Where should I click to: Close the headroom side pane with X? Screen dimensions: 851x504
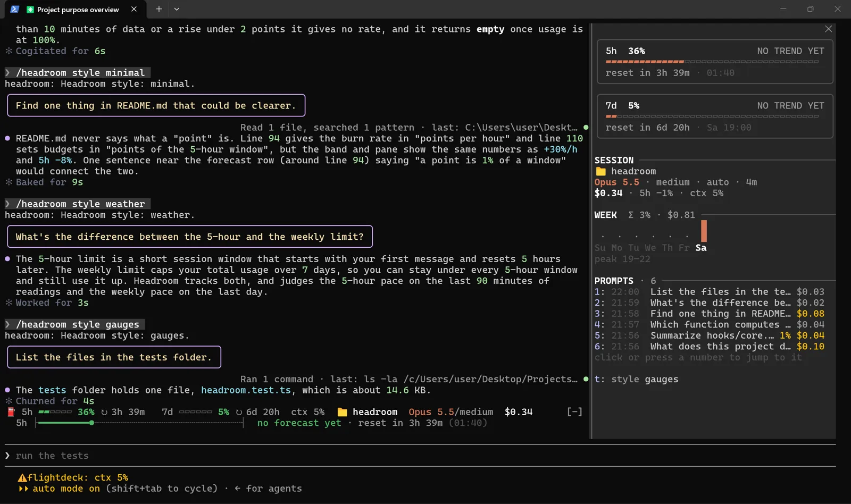coord(828,29)
